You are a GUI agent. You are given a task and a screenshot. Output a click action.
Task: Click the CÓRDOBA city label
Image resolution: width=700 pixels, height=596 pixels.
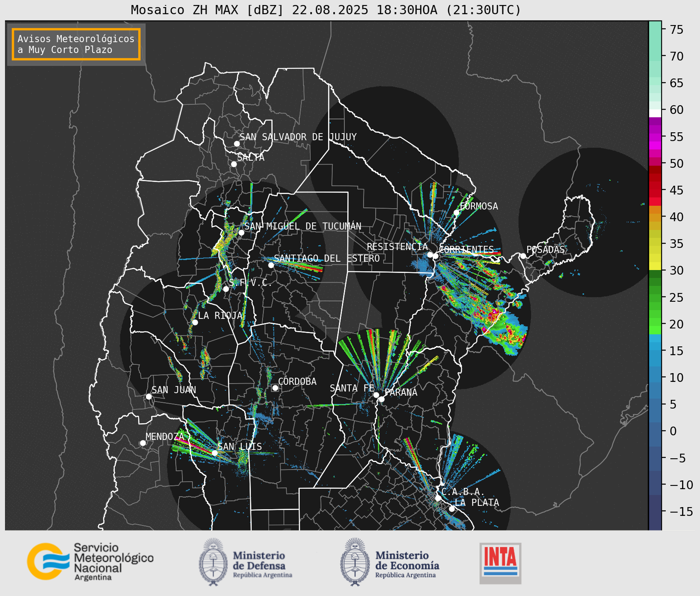pos(297,381)
